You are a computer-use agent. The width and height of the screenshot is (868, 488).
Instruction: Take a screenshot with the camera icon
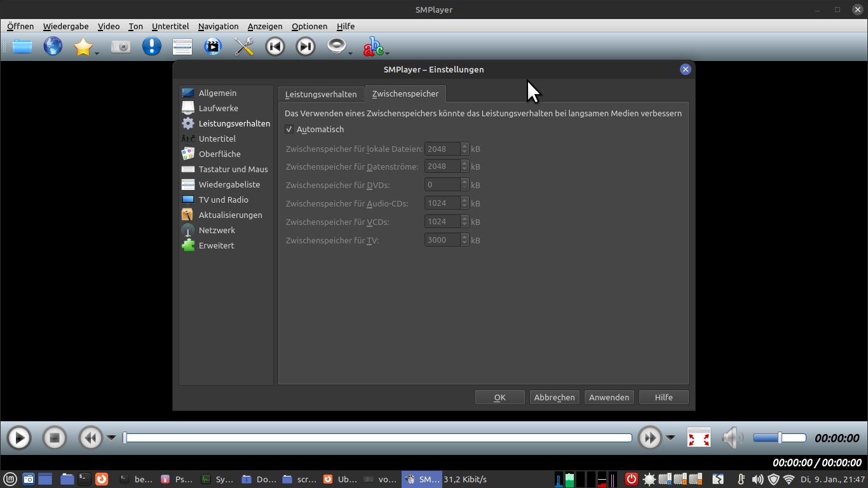121,46
